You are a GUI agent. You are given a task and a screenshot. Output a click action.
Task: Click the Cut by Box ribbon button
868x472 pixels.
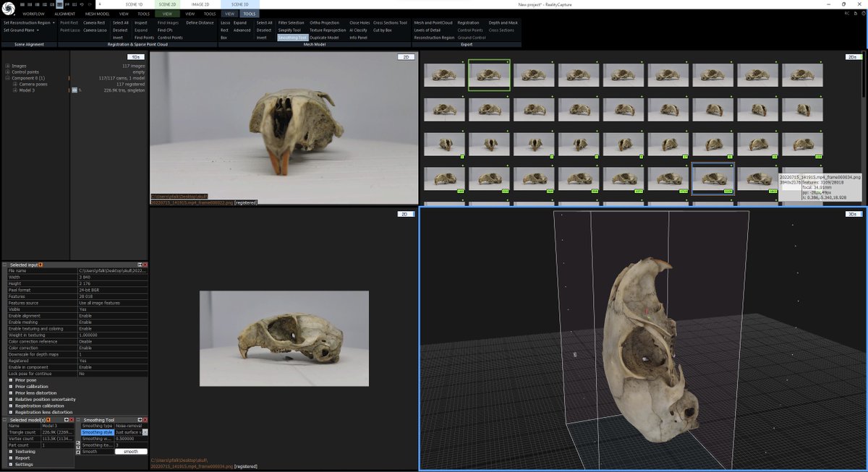coord(383,30)
